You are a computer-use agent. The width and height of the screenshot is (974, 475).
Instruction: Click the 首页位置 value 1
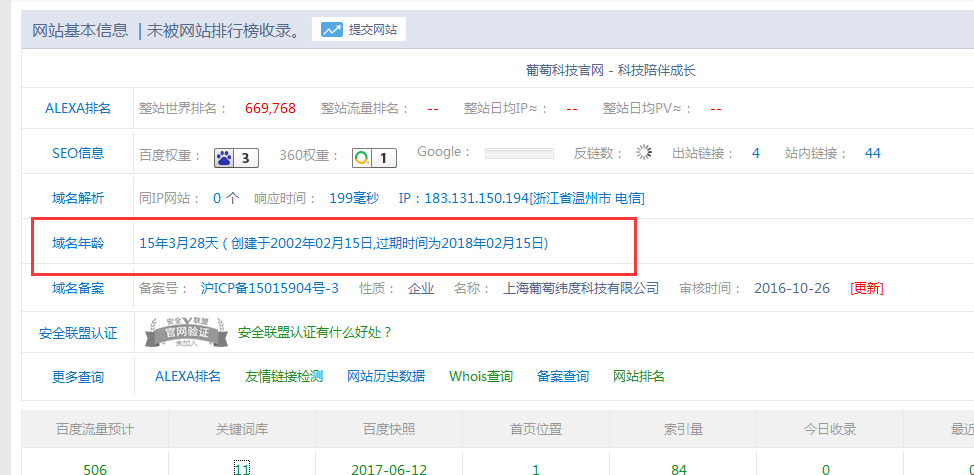(x=536, y=469)
